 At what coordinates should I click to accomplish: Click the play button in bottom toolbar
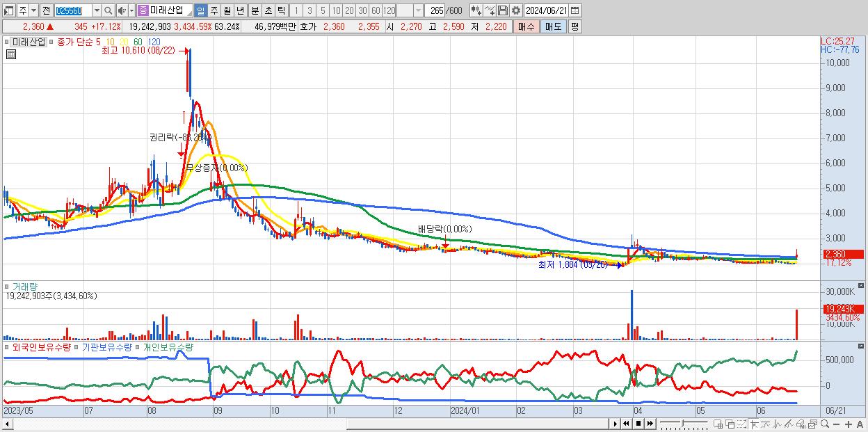tap(616, 424)
